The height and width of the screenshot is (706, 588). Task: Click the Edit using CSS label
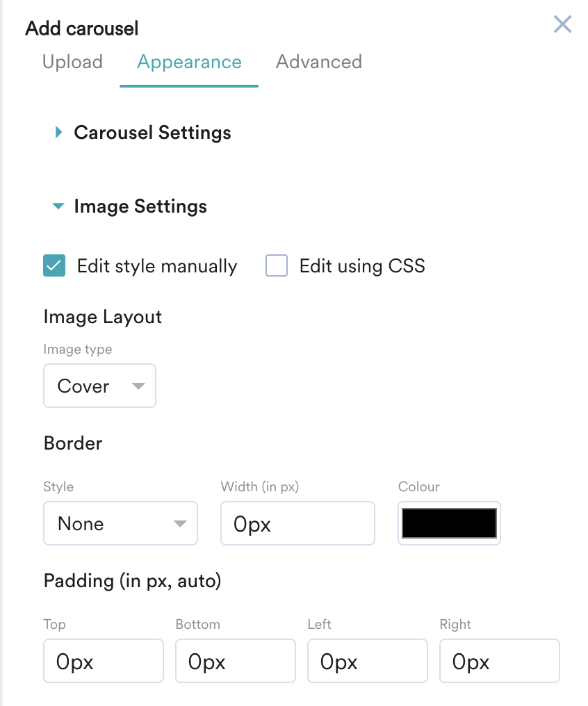pos(361,266)
